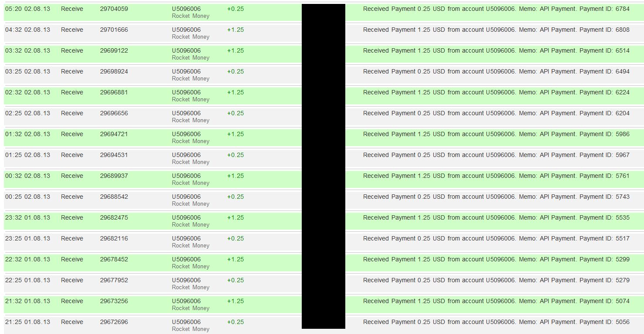
Task: Select batch number 29682116
Action: (114, 238)
